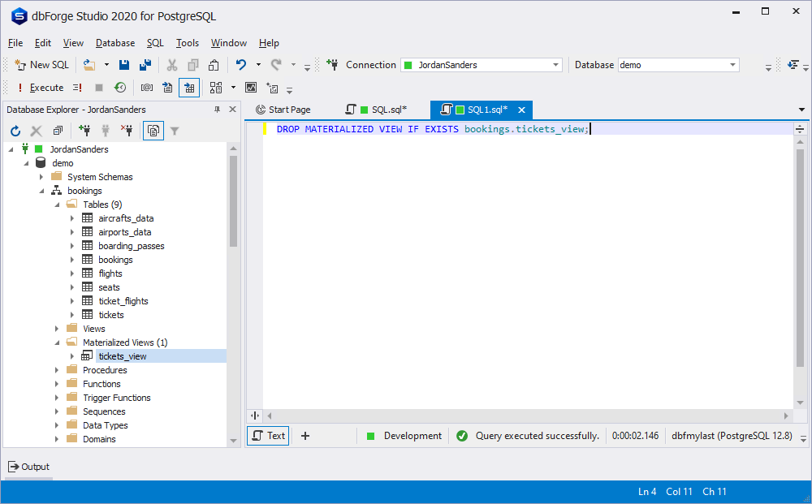Toggle the highlighted copy-documents icon in Explorer
The image size is (812, 504).
(x=153, y=131)
